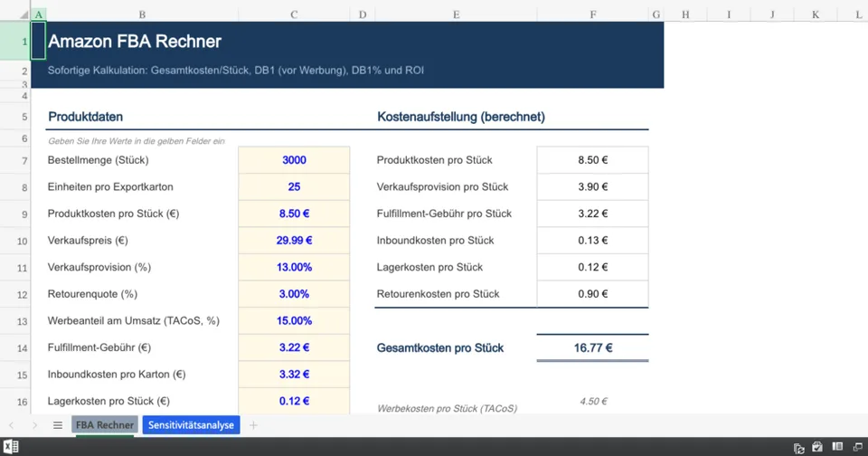Click the Retourenquote input cell 3.00%
Screen dimensions: 868x456
pyautogui.click(x=294, y=294)
